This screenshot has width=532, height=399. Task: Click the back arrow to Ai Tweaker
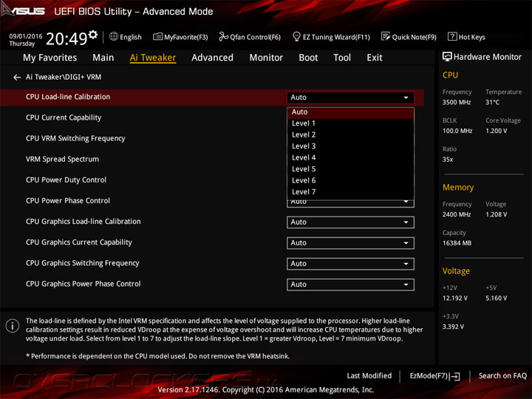click(x=16, y=78)
